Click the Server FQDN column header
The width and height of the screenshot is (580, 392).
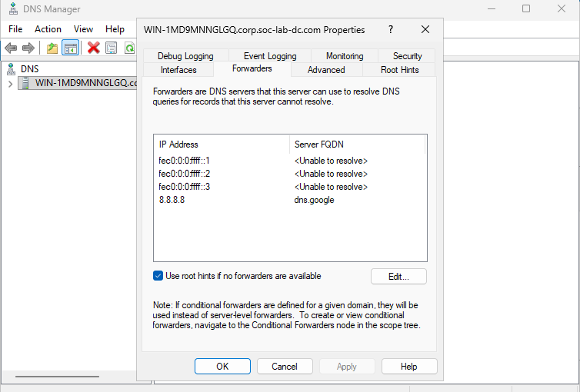coord(358,145)
